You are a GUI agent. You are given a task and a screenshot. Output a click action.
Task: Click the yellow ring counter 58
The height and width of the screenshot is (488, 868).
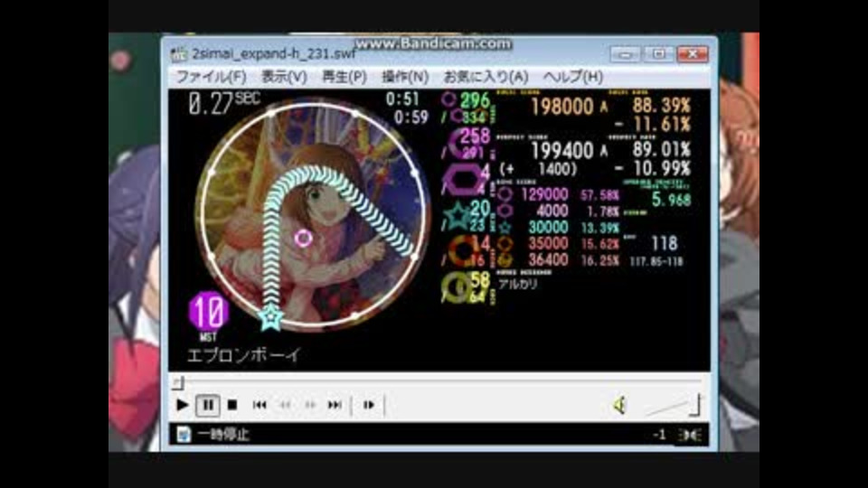tap(480, 280)
